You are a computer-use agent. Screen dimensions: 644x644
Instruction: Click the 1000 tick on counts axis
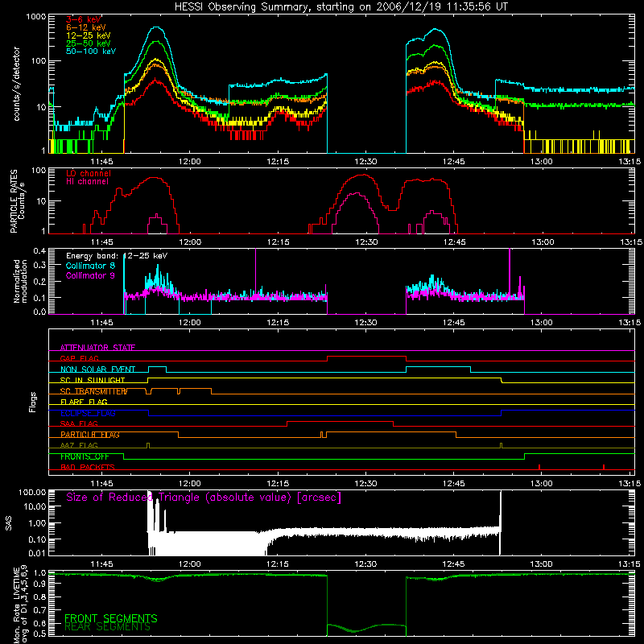36,17
